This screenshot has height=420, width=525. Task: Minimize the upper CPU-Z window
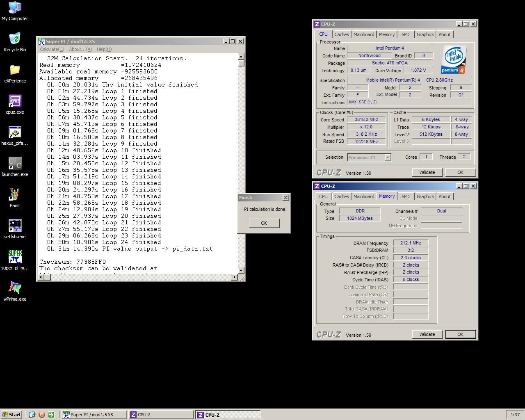click(x=459, y=24)
